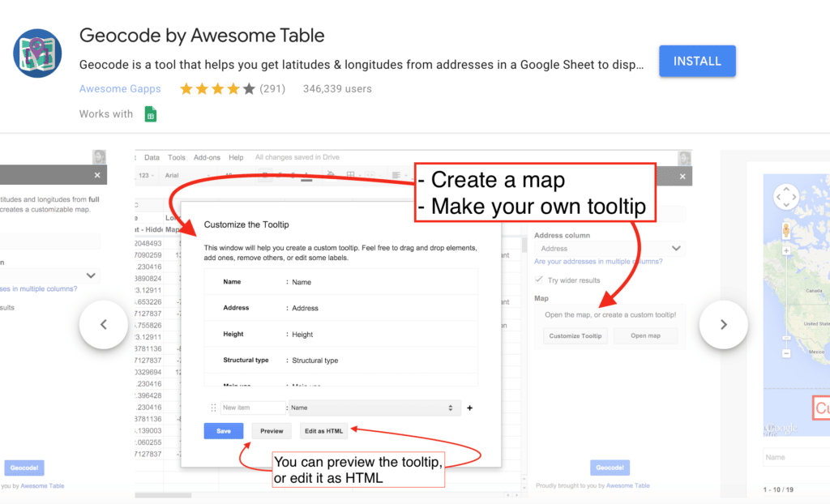Image resolution: width=830 pixels, height=504 pixels.
Task: Click the (291) reviews count
Action: [x=272, y=89]
